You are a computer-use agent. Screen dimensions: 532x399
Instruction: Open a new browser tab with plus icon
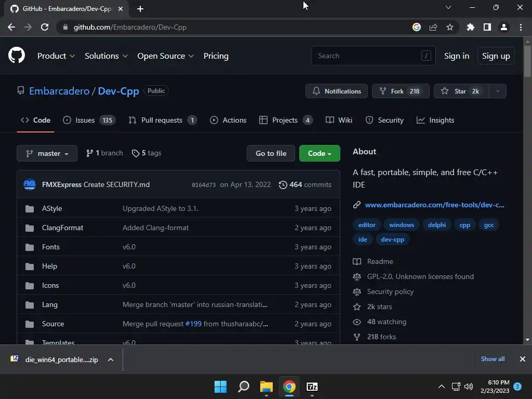coord(140,9)
